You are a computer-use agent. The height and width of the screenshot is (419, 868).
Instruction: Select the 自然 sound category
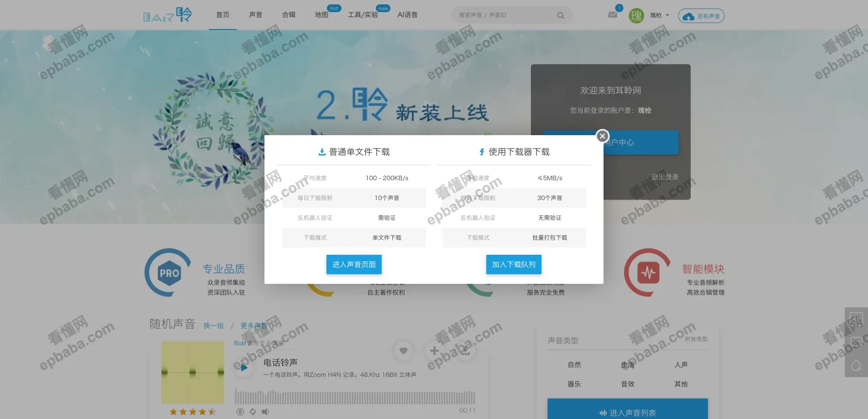pyautogui.click(x=574, y=365)
